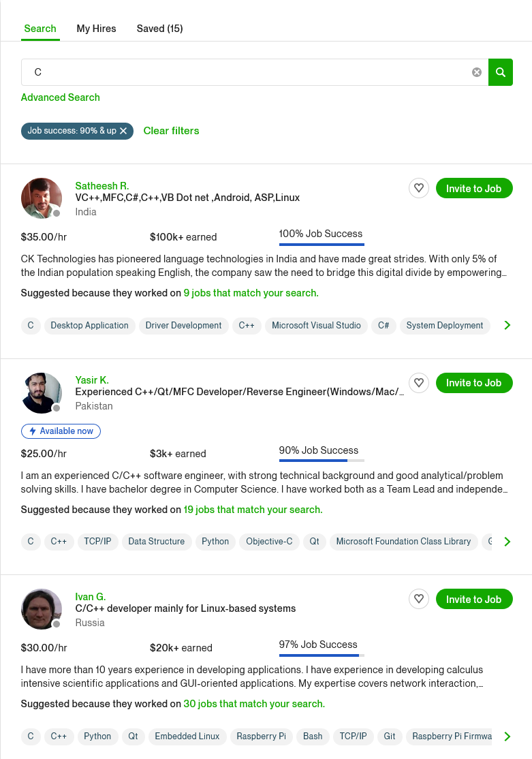Image resolution: width=532 pixels, height=759 pixels.
Task: Click the green search magnifier icon
Action: point(501,72)
